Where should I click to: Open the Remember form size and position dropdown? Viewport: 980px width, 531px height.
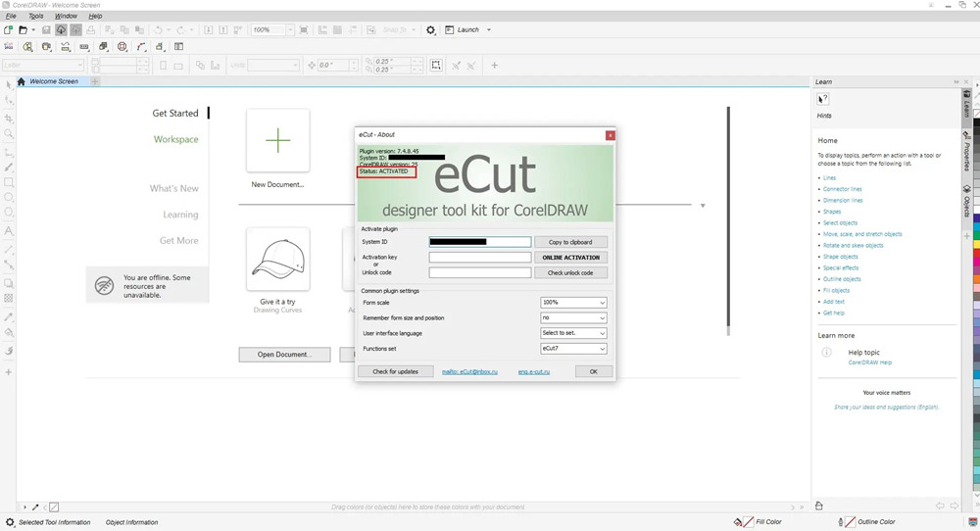pyautogui.click(x=573, y=318)
